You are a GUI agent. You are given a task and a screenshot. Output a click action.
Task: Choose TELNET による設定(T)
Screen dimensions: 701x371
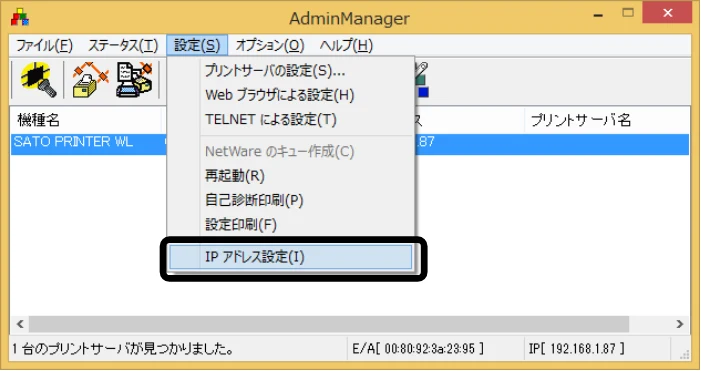point(291,119)
